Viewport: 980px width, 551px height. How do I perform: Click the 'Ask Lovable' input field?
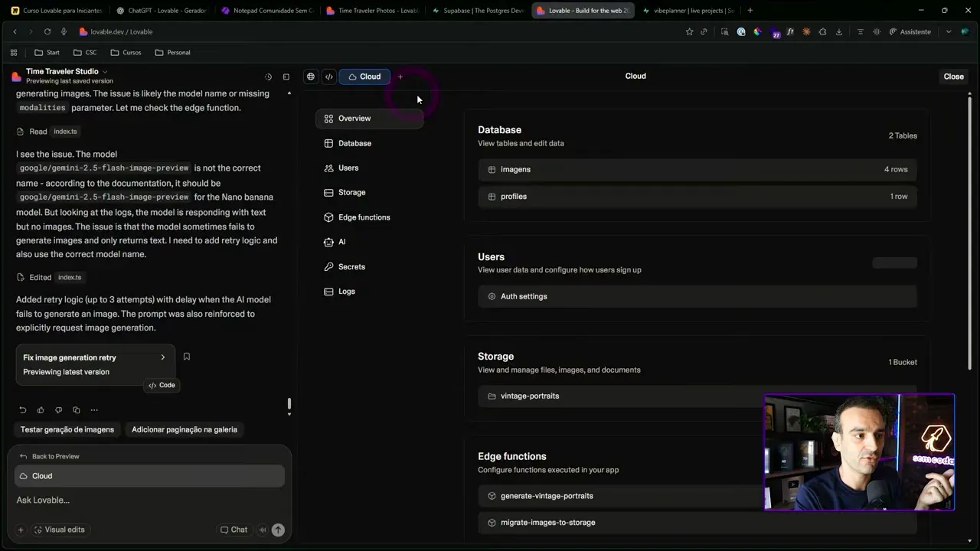(115, 500)
